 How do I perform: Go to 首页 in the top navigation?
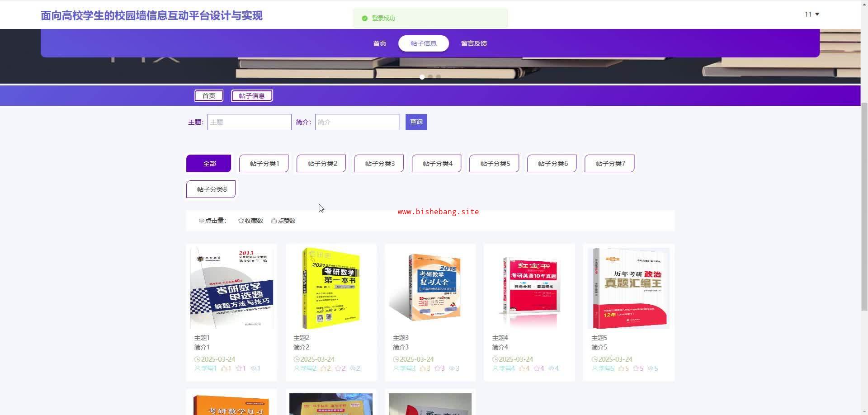pos(379,43)
